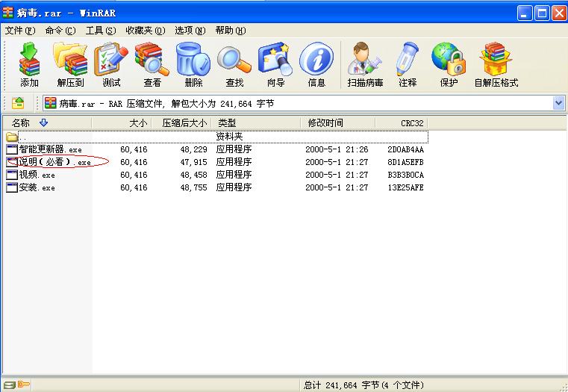This screenshot has height=392, width=568.
Task: Expand the address bar dropdown arrow
Action: click(x=558, y=103)
